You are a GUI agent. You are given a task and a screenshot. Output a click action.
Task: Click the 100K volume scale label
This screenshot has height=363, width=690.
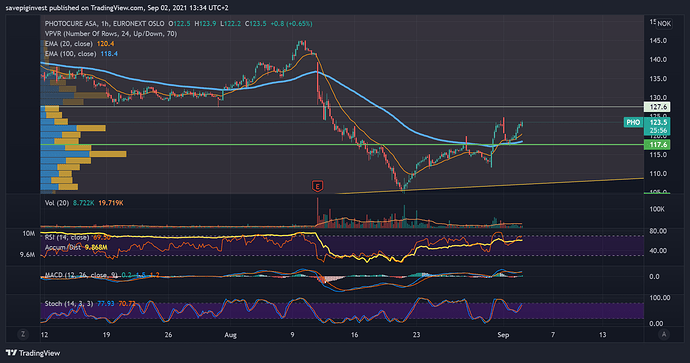(x=657, y=209)
